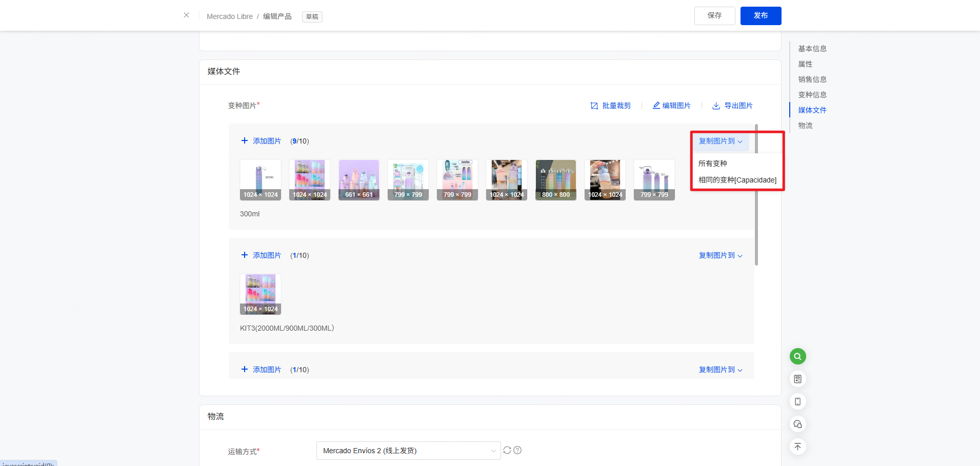
Task: Click 添加图片 for the 300ml variant
Action: pyautogui.click(x=262, y=141)
